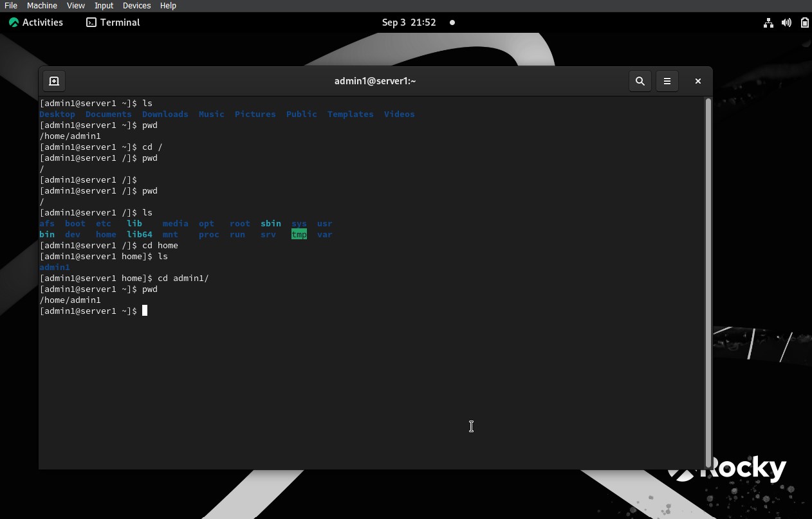Open the terminal search tool
Image resolution: width=812 pixels, height=519 pixels.
[640, 81]
